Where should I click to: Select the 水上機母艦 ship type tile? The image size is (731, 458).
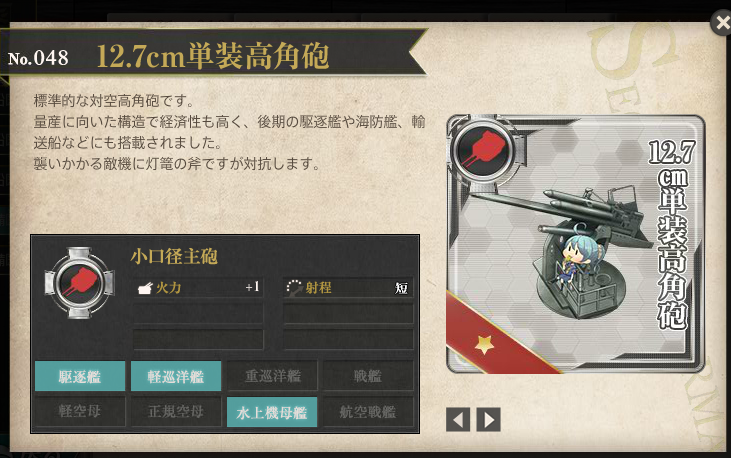[272, 412]
